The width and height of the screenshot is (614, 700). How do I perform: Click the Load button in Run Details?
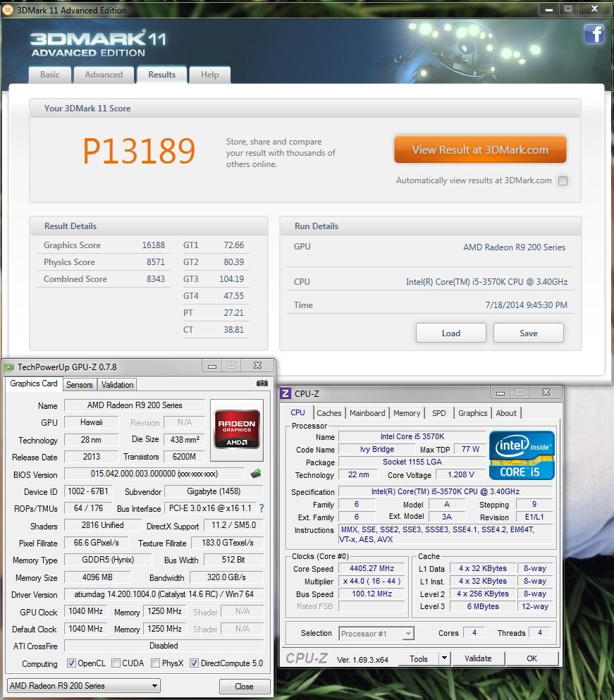click(451, 333)
